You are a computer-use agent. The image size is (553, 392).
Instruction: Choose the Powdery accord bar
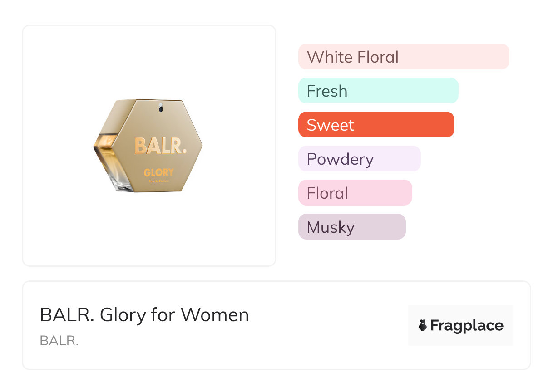[359, 159]
